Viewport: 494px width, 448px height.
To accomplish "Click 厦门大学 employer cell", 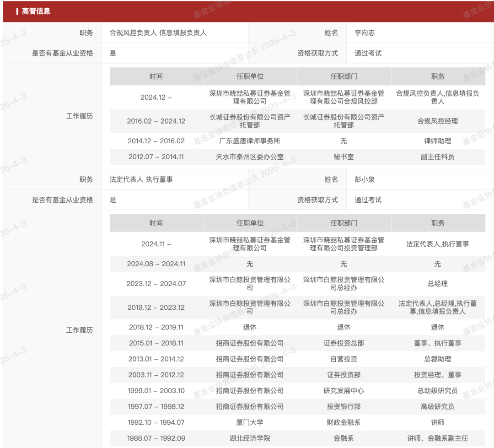I will (x=250, y=422).
